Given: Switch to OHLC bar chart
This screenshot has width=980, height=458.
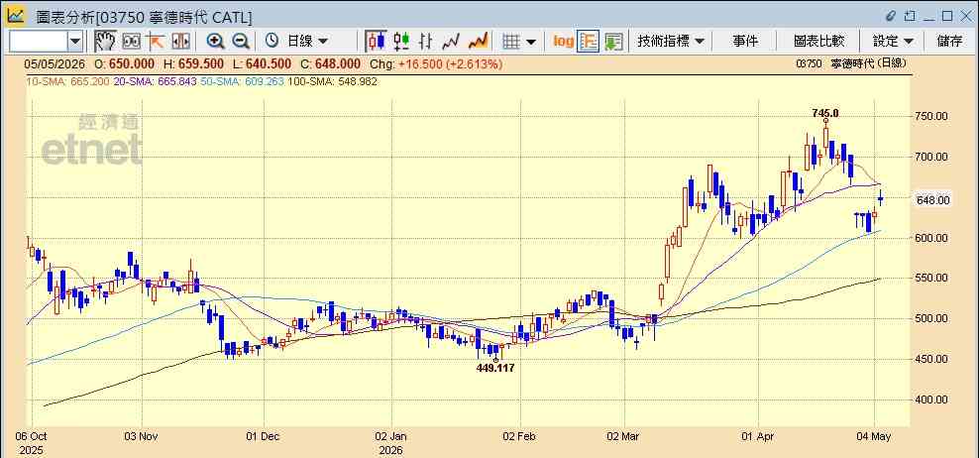Looking at the screenshot, I should pos(426,42).
